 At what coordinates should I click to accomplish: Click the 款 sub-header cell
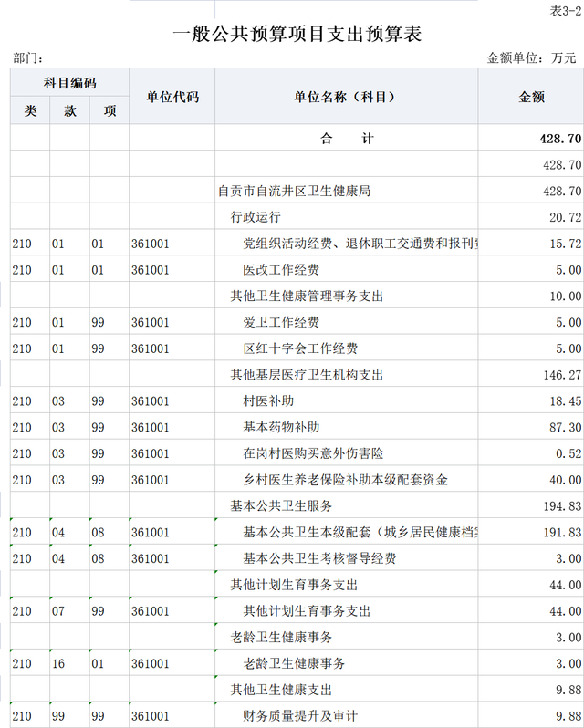tap(69, 111)
